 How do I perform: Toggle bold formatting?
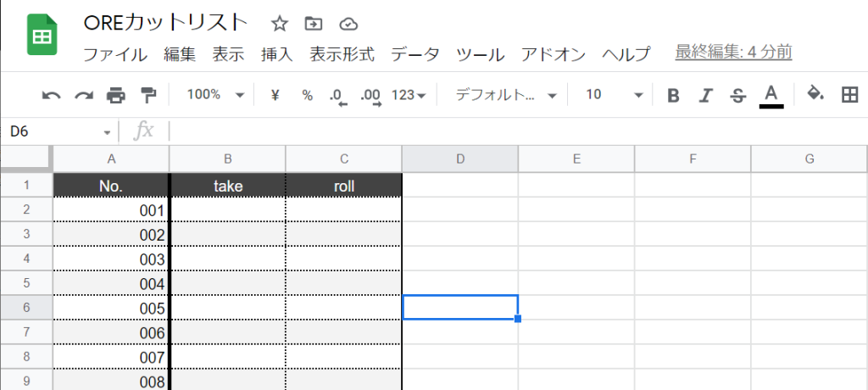[674, 95]
